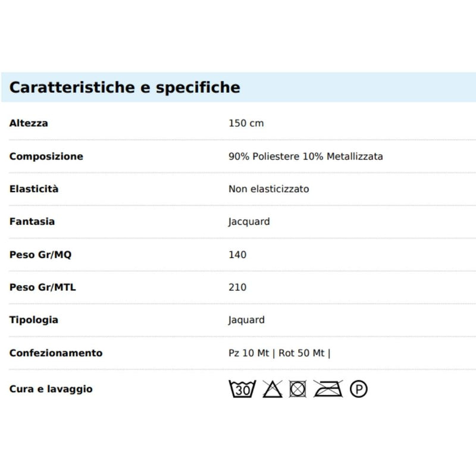Click the dry clean P circle icon
Image resolution: width=476 pixels, height=476 pixels.
pos(359,389)
